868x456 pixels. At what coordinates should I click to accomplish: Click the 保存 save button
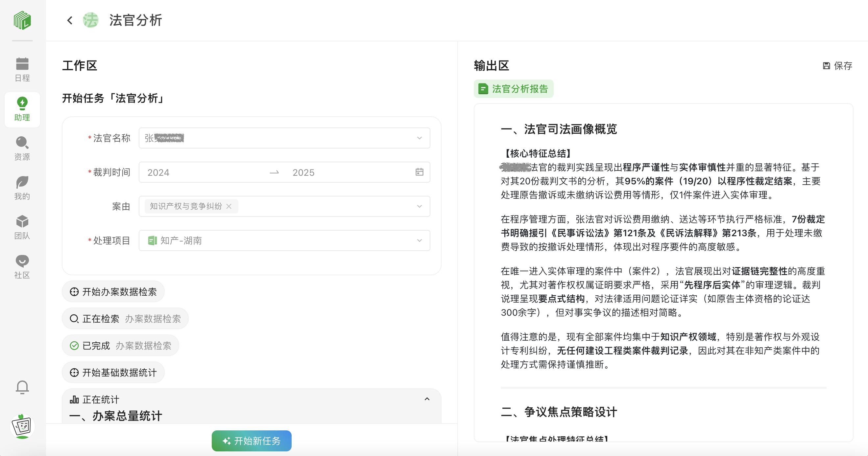click(837, 66)
